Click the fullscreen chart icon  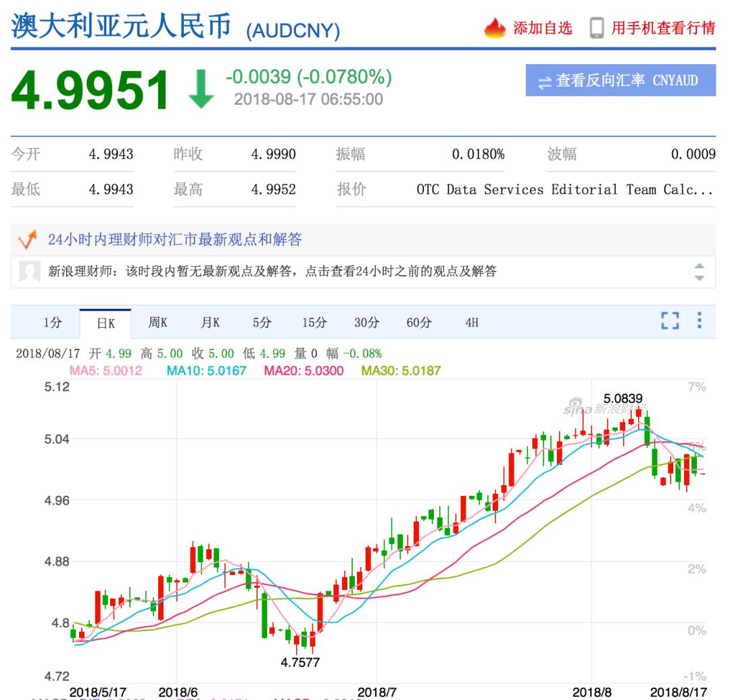669,320
